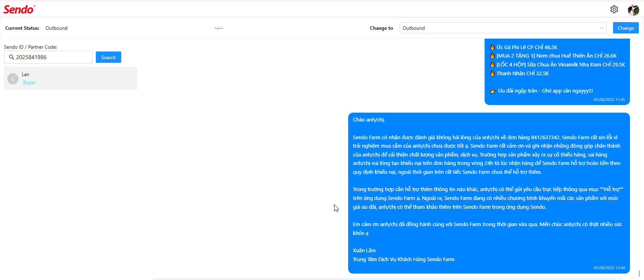Click the 05/08/2025 12:44 timestamp
Screen dimensions: 644x280
609,268
